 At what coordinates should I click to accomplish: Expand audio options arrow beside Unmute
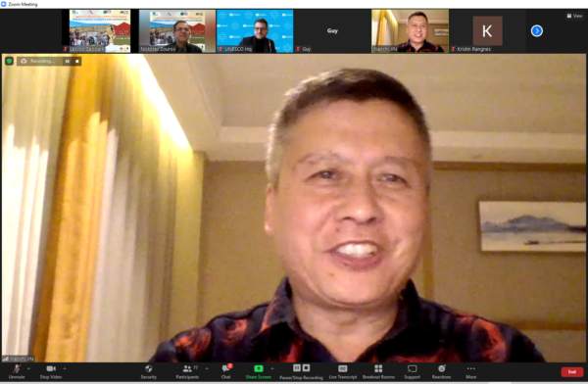pyautogui.click(x=28, y=368)
